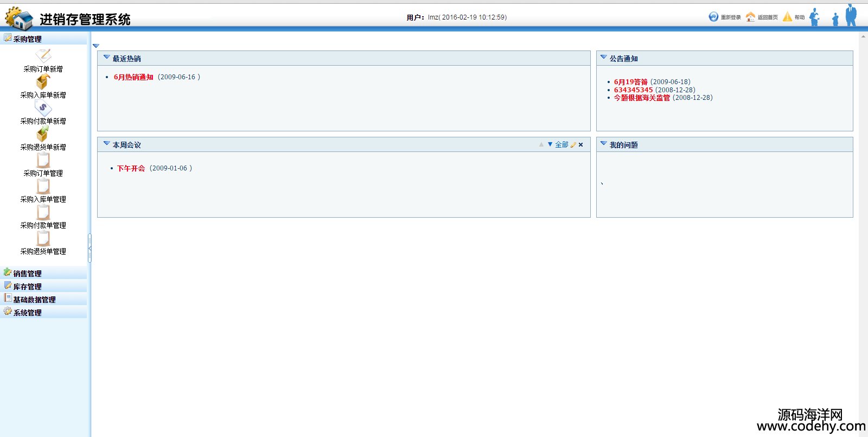Open 采购付款单管理 from the sidebar
This screenshot has height=437, width=868.
coord(43,213)
